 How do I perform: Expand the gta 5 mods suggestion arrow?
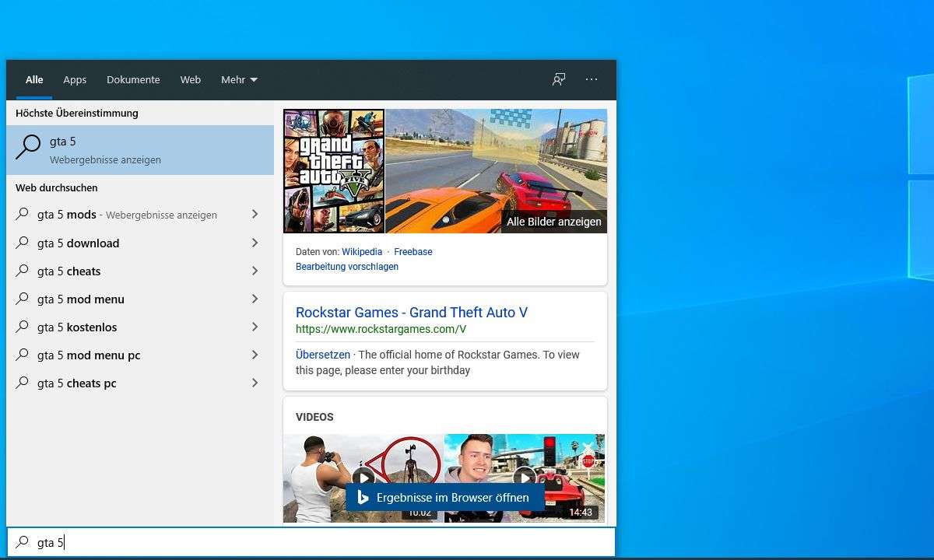coord(255,215)
